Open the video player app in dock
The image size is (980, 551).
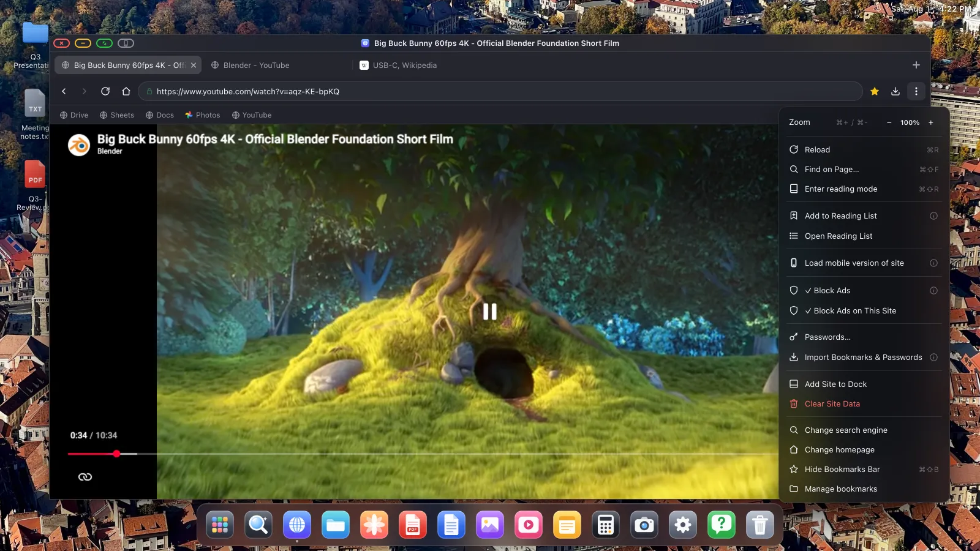coord(529,525)
